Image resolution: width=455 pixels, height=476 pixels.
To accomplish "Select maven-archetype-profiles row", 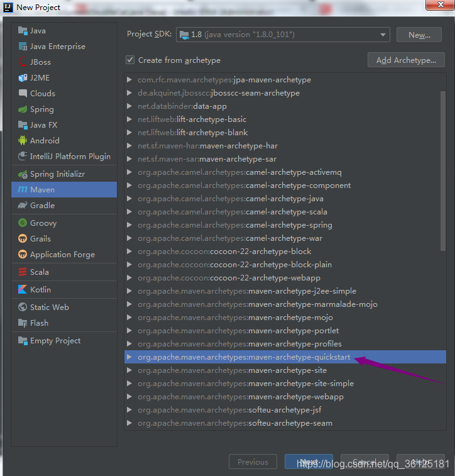I will click(x=285, y=344).
